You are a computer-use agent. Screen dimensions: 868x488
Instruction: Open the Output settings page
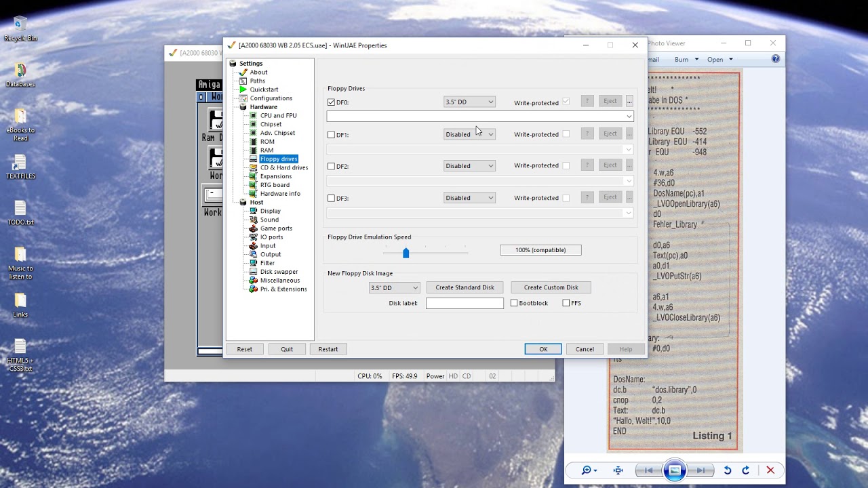[x=271, y=255]
